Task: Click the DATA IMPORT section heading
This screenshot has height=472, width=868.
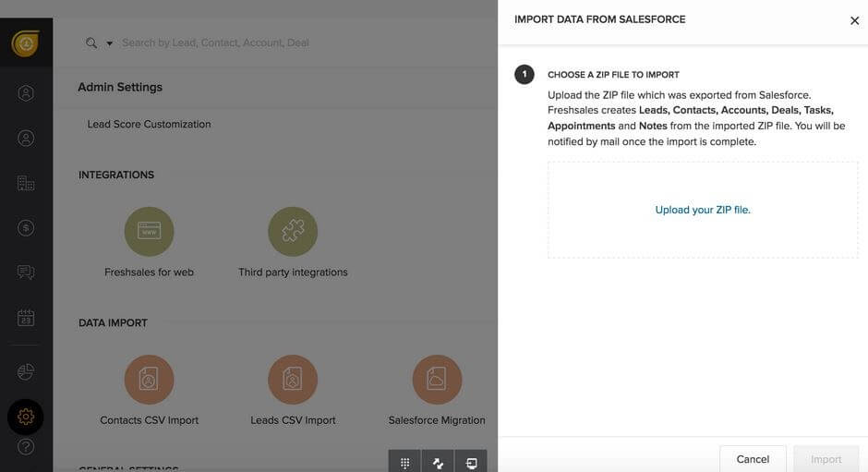Action: click(x=113, y=322)
